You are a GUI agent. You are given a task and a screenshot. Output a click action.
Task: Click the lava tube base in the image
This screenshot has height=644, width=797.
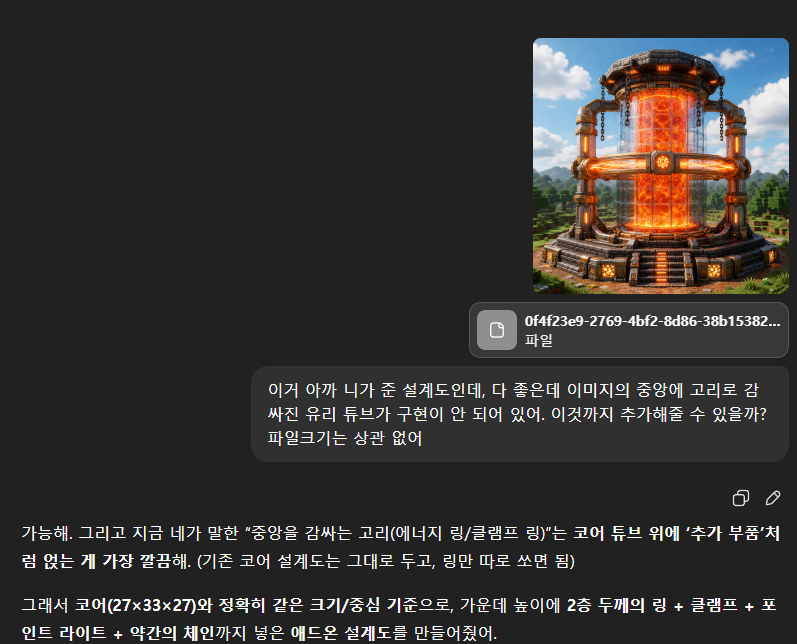[x=661, y=225]
